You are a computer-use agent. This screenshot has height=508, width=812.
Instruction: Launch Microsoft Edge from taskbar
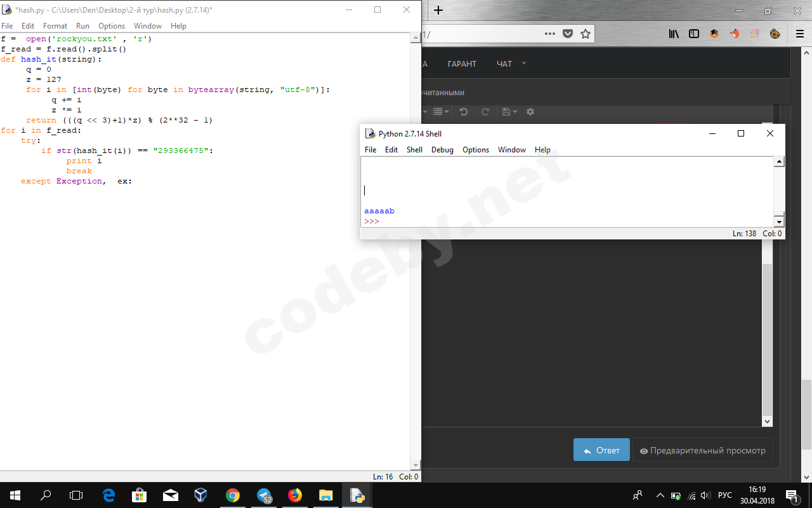pyautogui.click(x=108, y=495)
